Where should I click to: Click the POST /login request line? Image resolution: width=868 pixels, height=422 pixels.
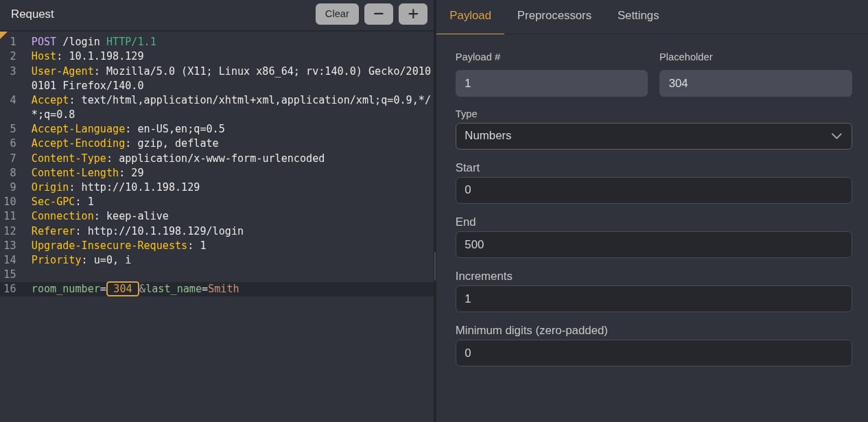click(94, 42)
